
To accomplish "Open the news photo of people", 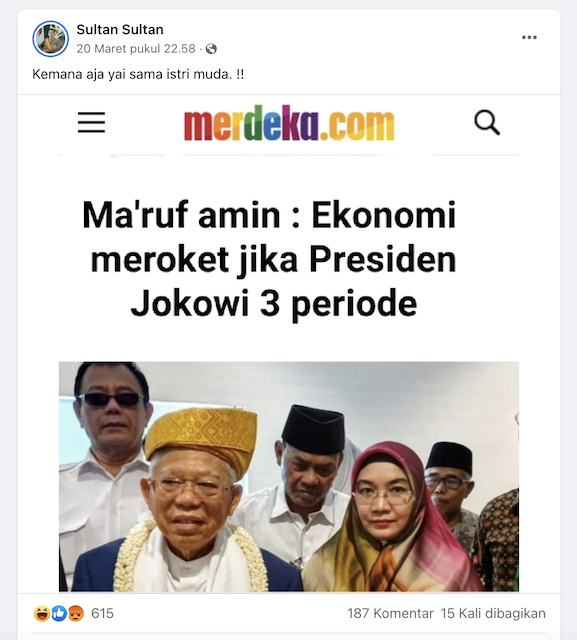I will pyautogui.click(x=289, y=476).
